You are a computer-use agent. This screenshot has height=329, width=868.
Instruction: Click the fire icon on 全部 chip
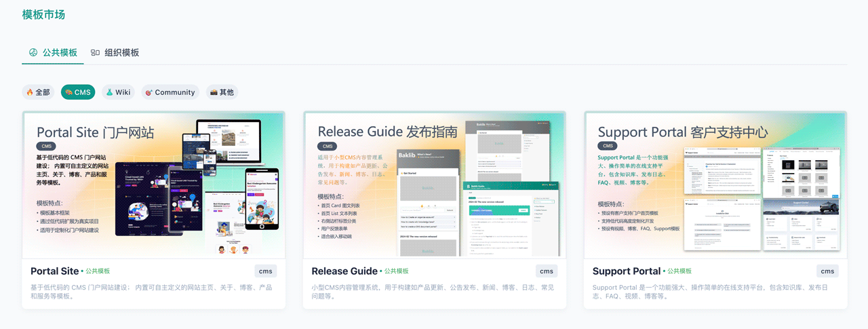click(x=29, y=92)
